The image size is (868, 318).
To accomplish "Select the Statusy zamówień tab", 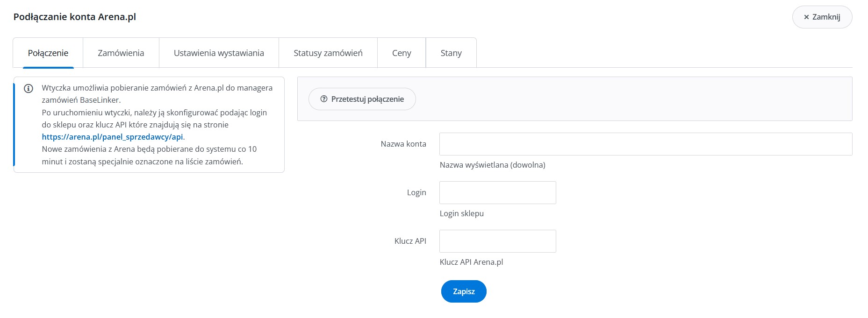I will 328,53.
